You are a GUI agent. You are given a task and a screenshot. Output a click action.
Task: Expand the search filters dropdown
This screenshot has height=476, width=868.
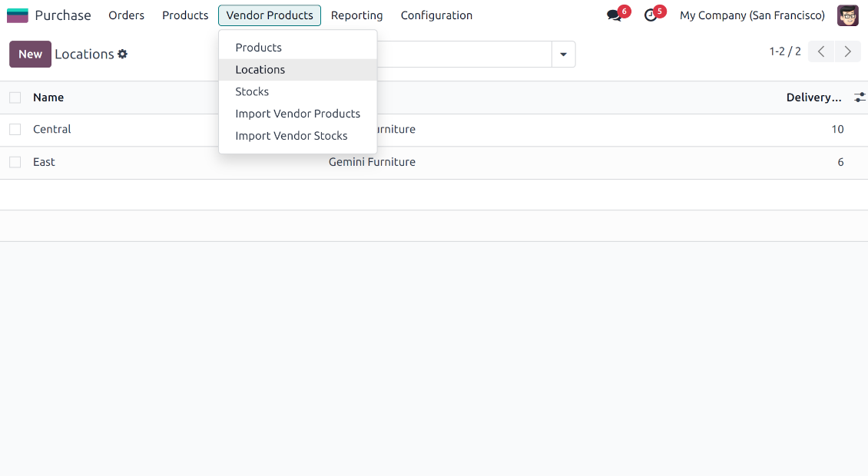563,54
